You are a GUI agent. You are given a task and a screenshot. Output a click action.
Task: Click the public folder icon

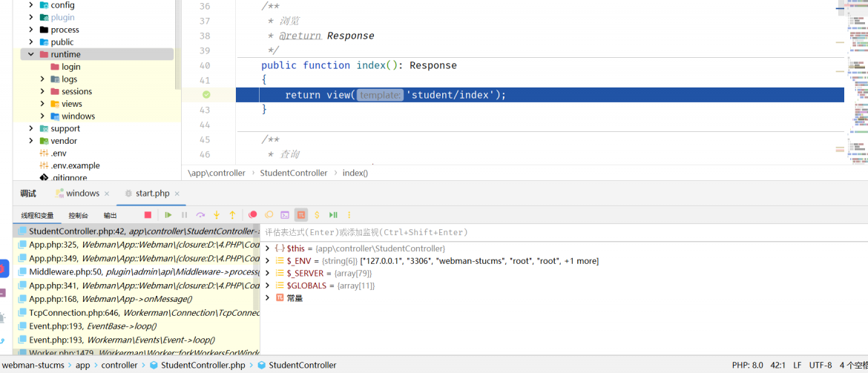point(44,42)
